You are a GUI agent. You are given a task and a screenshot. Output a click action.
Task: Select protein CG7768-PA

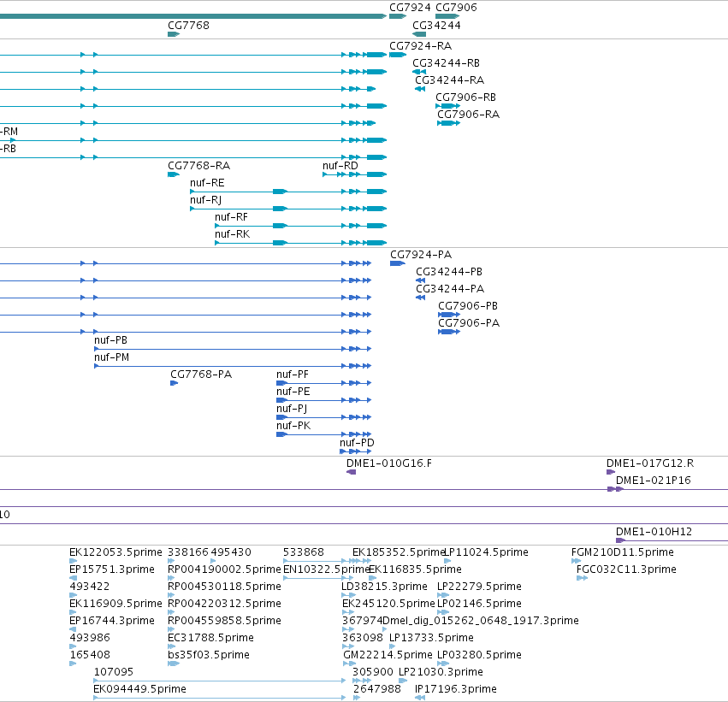pos(175,383)
